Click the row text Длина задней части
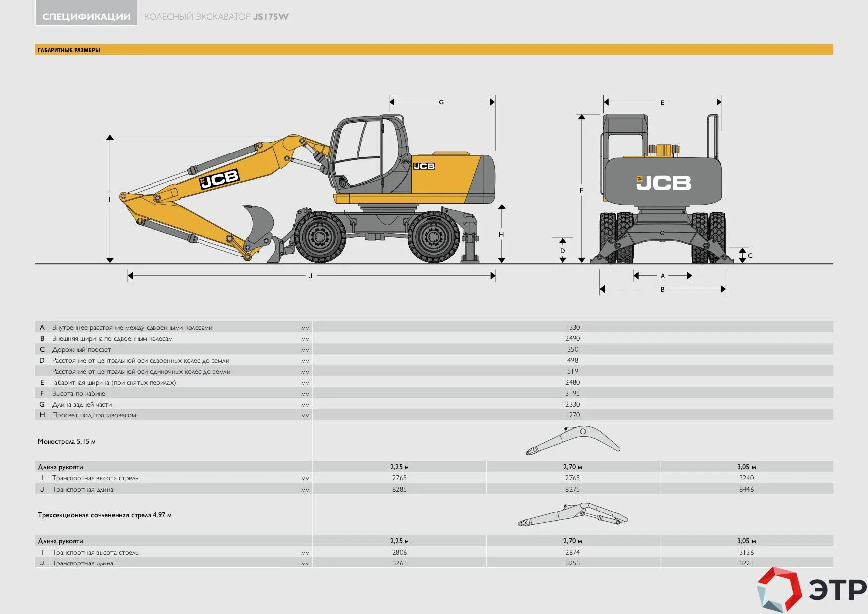 (82, 404)
